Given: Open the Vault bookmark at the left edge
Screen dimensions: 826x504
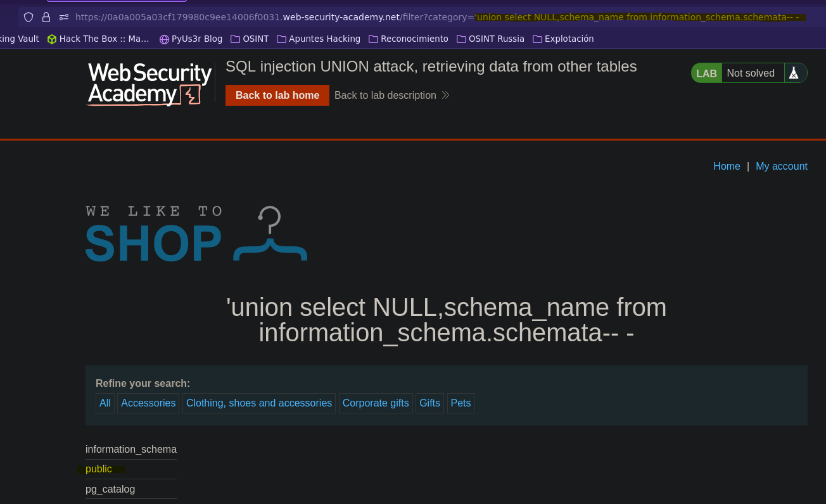Looking at the screenshot, I should pos(20,39).
